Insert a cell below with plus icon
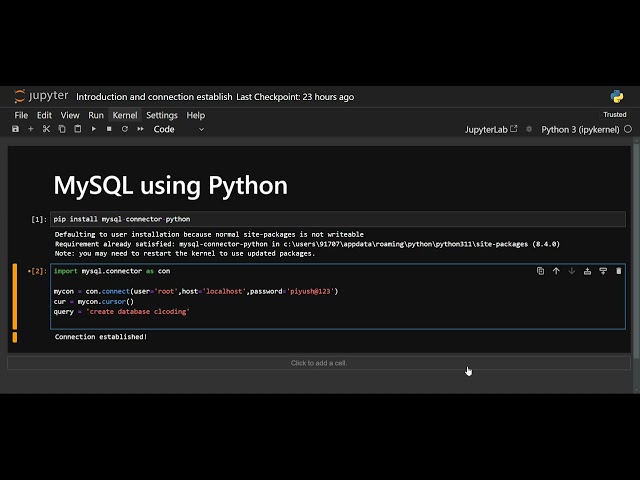Viewport: 640px width, 480px height. click(x=31, y=129)
